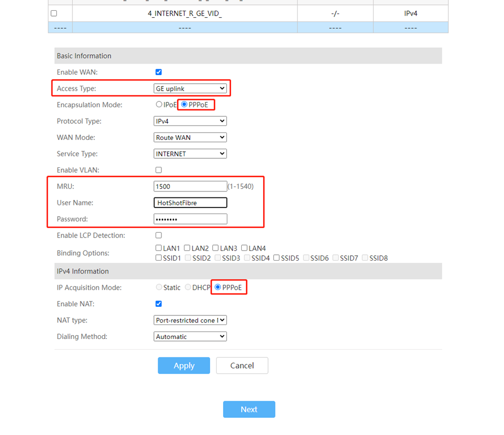Check the SSID1 binding option
Viewport: 504px width, 435px height.
(x=159, y=258)
